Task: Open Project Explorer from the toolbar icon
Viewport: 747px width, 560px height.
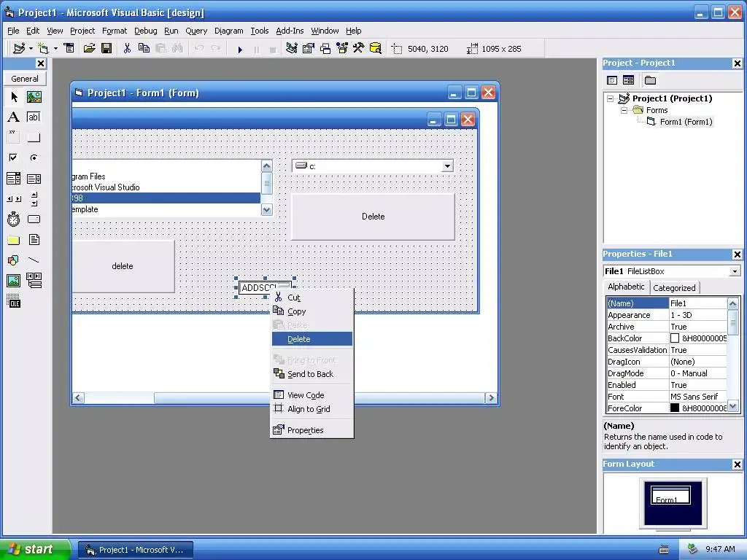Action: point(292,48)
